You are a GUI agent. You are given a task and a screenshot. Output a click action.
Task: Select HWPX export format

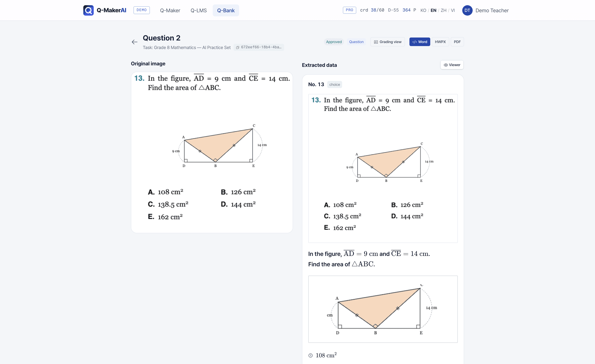tap(440, 42)
